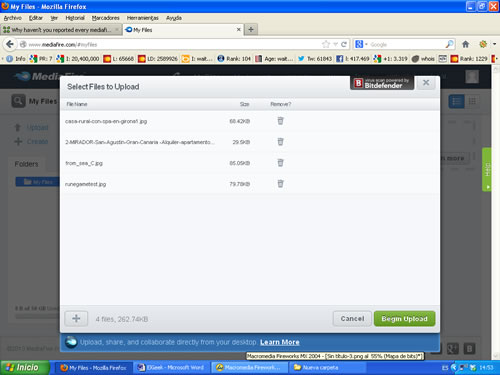
Task: Go to the browser home page
Action: click(x=466, y=44)
